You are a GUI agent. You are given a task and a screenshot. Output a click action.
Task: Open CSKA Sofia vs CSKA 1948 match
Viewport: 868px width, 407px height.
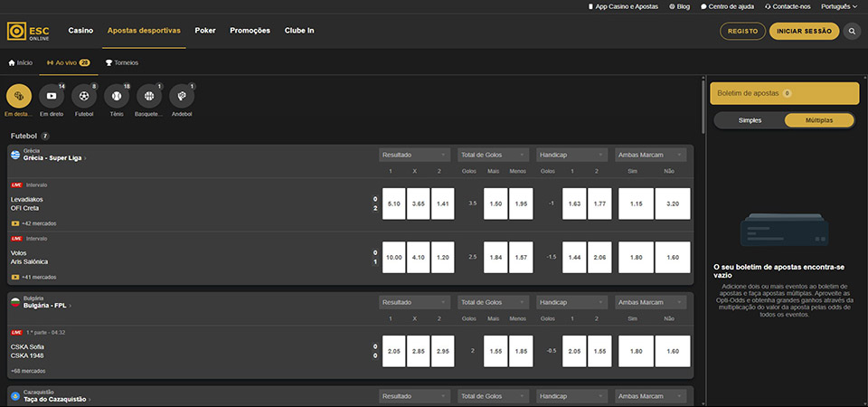[x=28, y=351]
